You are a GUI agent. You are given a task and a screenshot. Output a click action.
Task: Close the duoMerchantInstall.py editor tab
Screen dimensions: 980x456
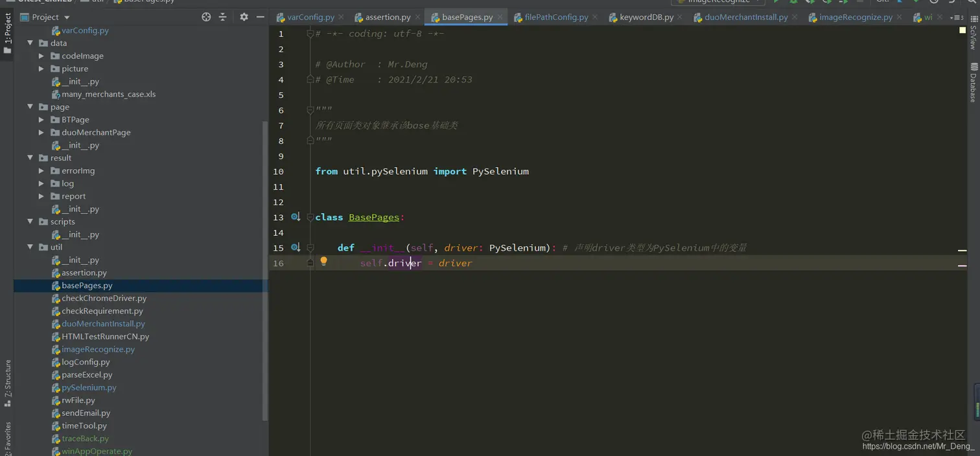(x=795, y=17)
